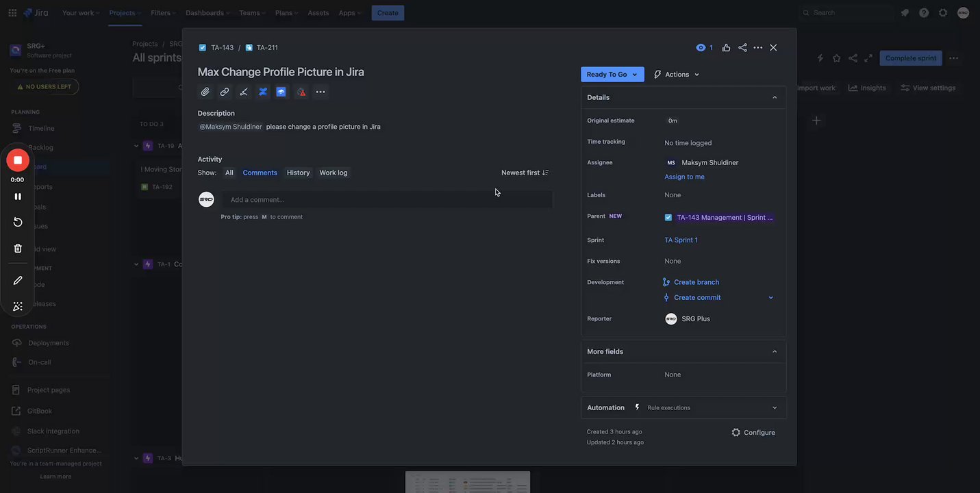Star the board with the star icon
980x493 pixels.
pyautogui.click(x=836, y=58)
